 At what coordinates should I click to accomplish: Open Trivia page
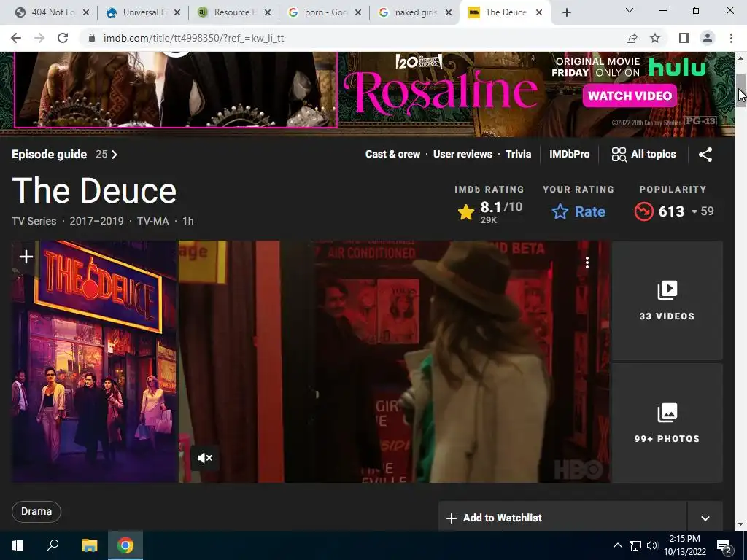click(518, 155)
